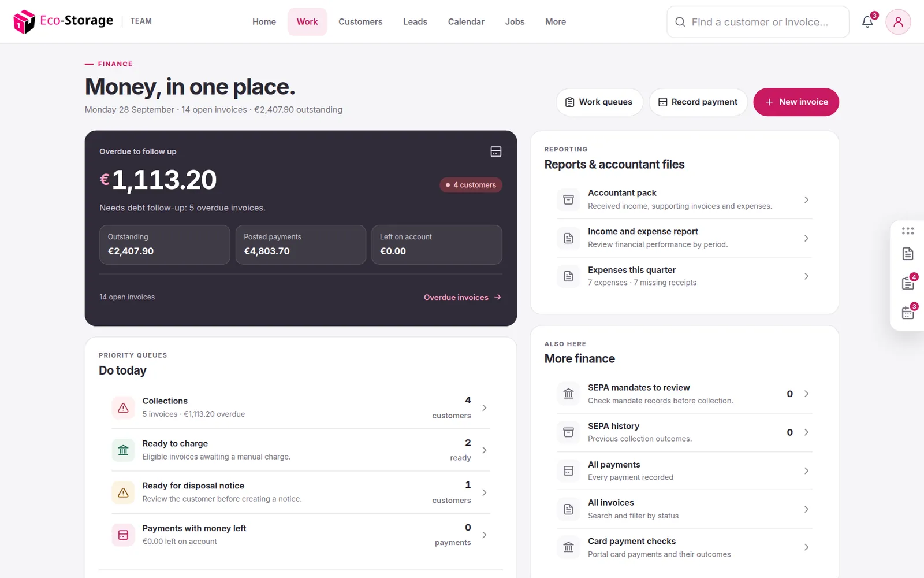
Task: Click the Posted payments €4,803.70 tile
Action: [x=301, y=244]
